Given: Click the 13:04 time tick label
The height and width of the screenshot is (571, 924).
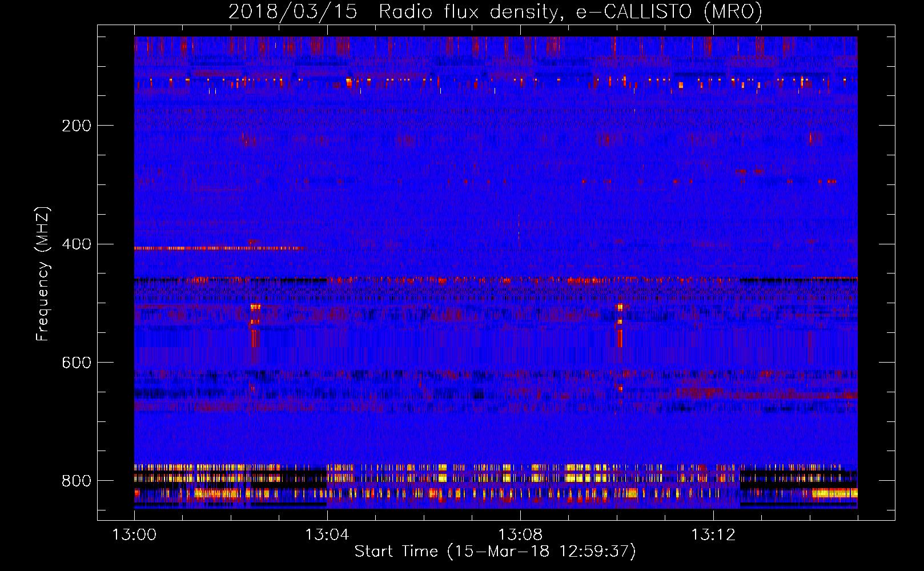Looking at the screenshot, I should 327,535.
